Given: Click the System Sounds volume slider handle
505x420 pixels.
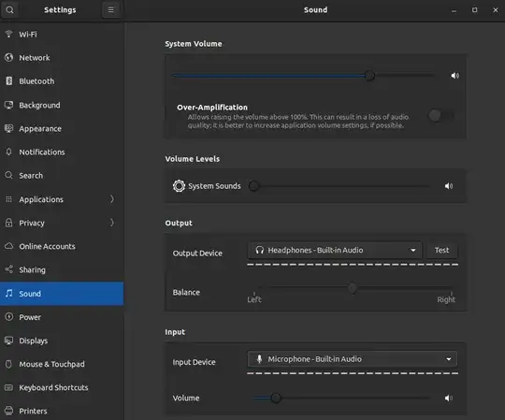Looking at the screenshot, I should (x=253, y=186).
